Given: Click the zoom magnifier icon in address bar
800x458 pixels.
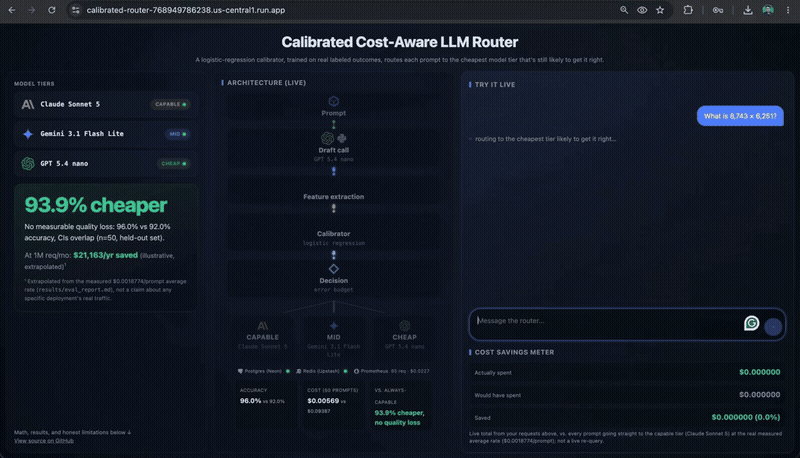Looking at the screenshot, I should [623, 10].
